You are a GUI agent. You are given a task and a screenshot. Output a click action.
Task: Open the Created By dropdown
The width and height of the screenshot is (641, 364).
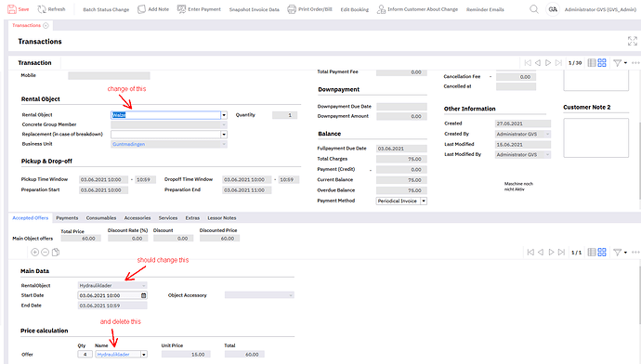547,134
